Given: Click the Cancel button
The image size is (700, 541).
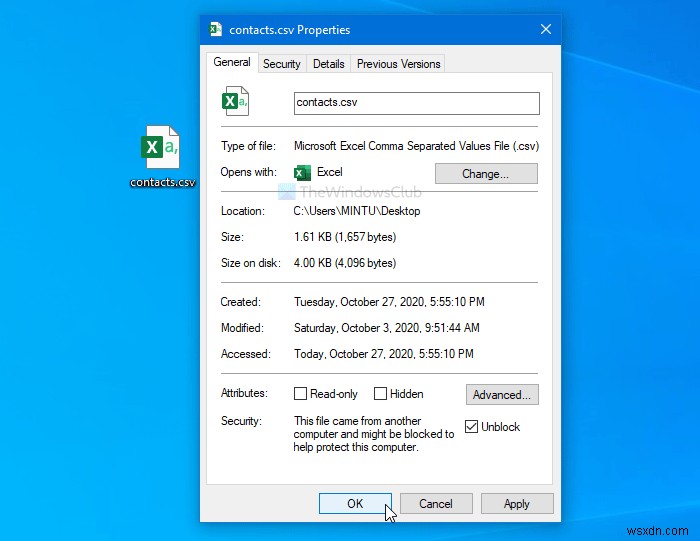Looking at the screenshot, I should (436, 504).
